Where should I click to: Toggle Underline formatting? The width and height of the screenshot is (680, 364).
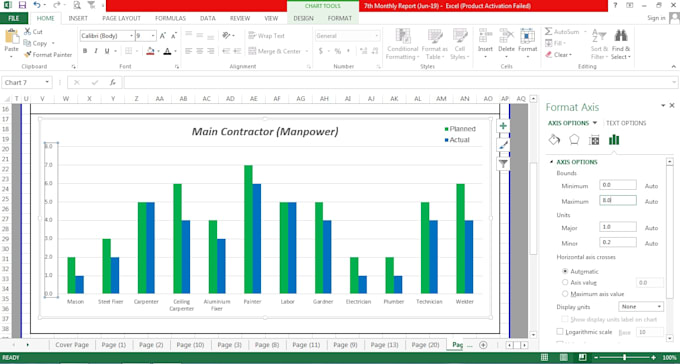click(x=107, y=51)
